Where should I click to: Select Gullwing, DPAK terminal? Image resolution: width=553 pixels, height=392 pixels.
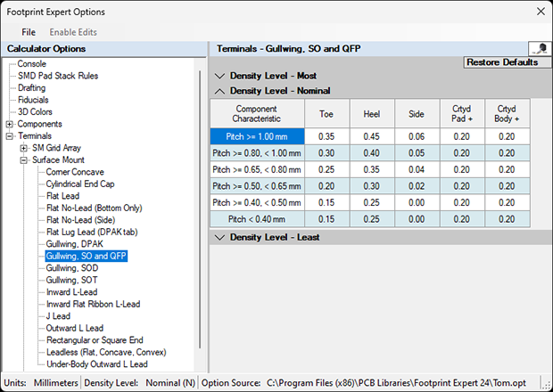pos(75,244)
